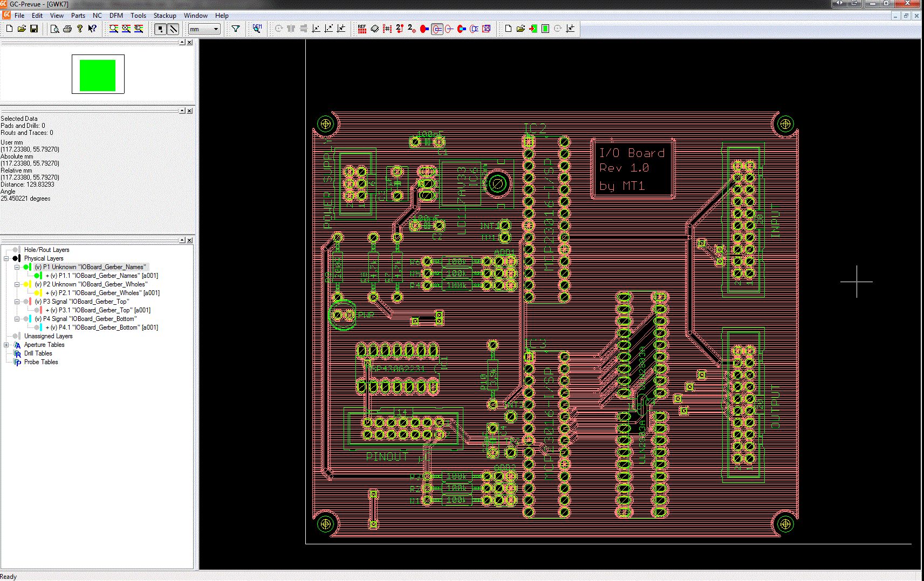
Task: Click the context help arrow icon
Action: [x=92, y=29]
